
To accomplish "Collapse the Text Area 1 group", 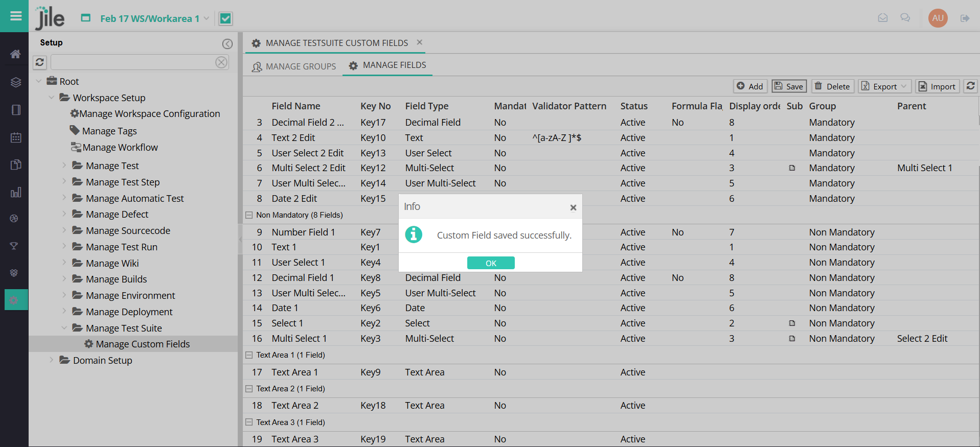I will 249,355.
